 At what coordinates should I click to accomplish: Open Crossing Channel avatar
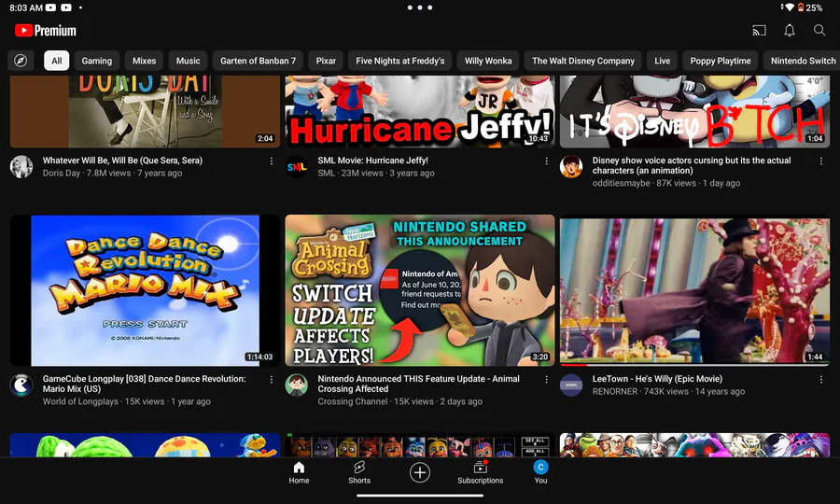[296, 385]
